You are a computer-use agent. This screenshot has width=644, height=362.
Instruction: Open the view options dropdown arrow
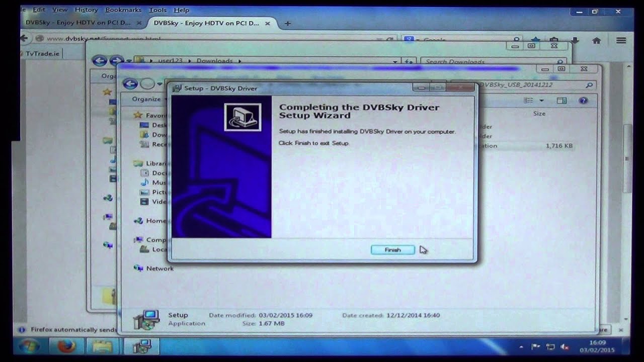(x=541, y=101)
